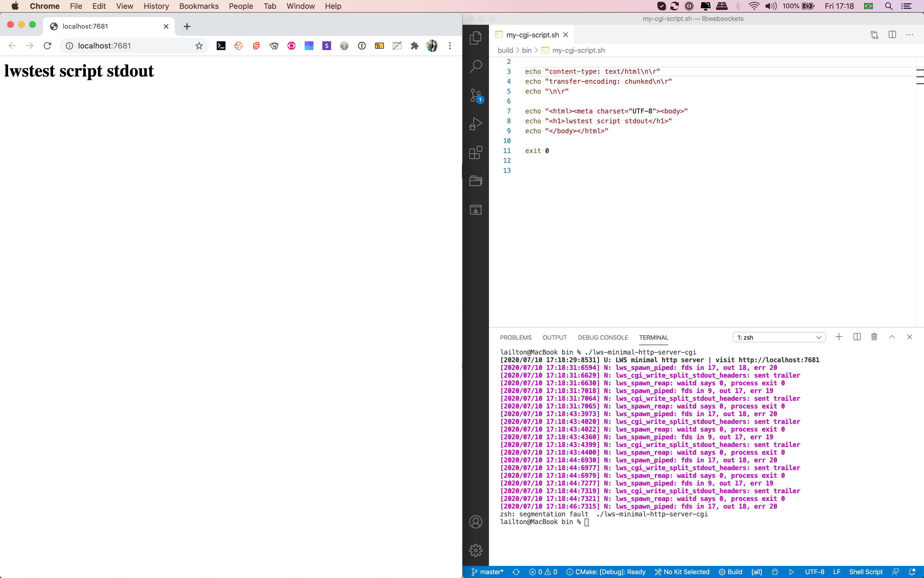924x578 pixels.
Task: Click the feedback icon in status bar
Action: pos(895,572)
